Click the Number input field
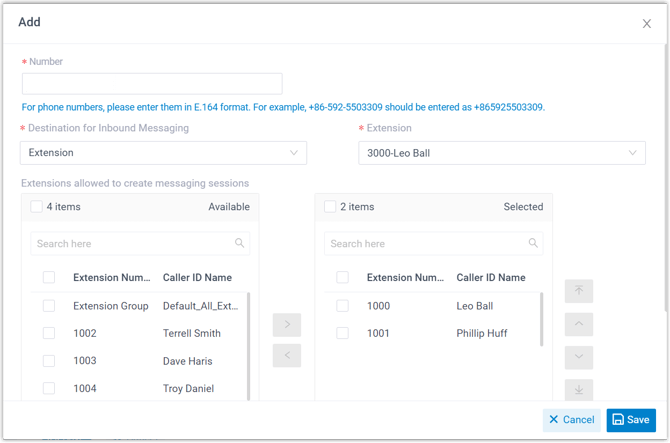The image size is (670, 443). coord(152,84)
